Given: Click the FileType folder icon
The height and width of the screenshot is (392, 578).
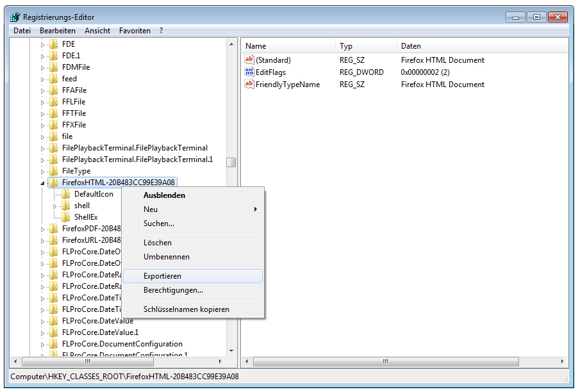Looking at the screenshot, I should [54, 171].
